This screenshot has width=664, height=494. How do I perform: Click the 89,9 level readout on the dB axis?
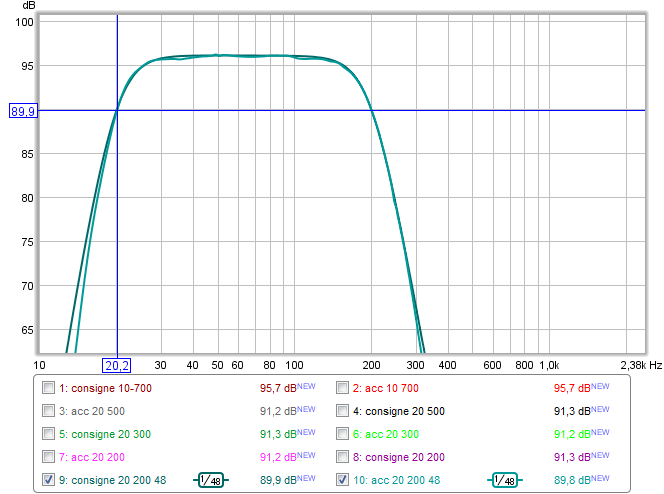23,111
